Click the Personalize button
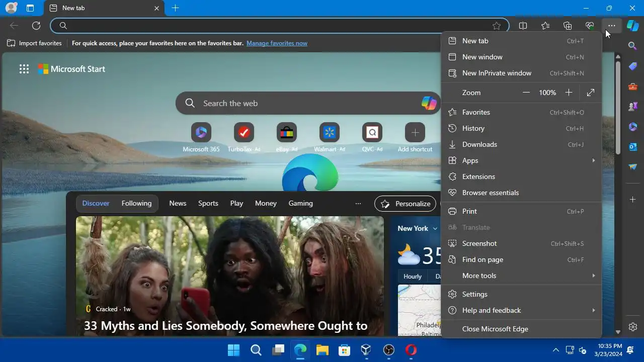 pyautogui.click(x=406, y=204)
